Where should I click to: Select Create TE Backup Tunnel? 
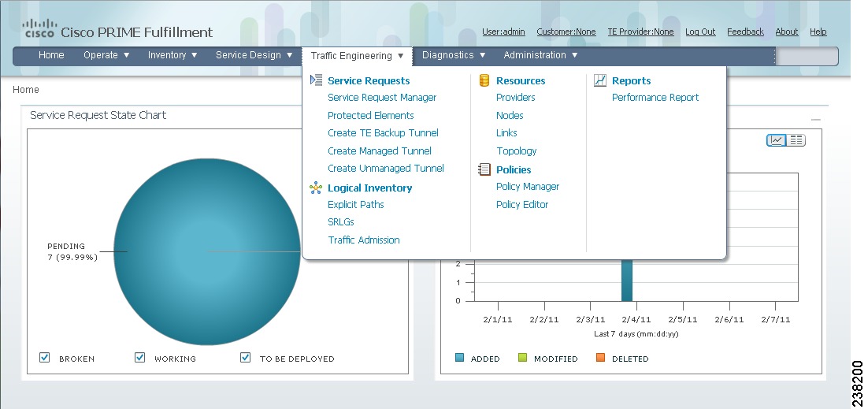383,133
